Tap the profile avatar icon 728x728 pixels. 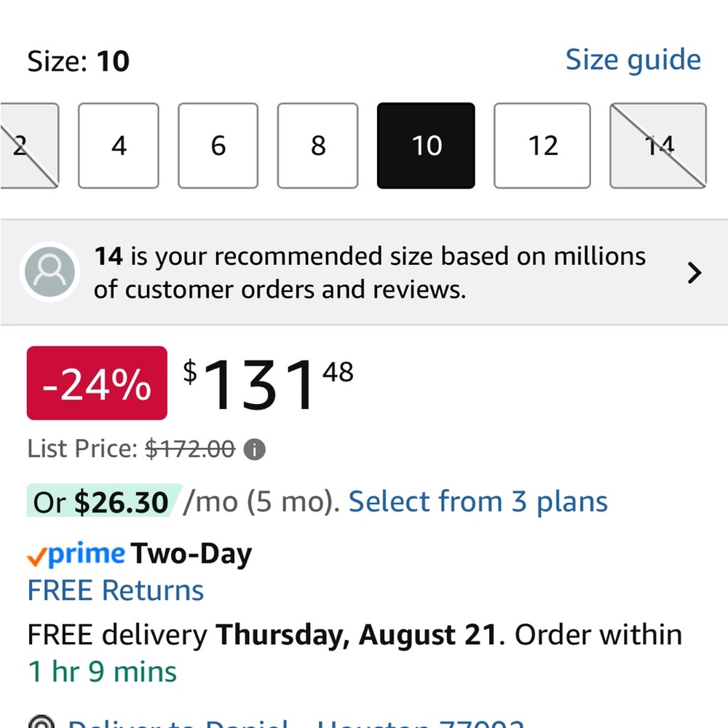point(50,272)
